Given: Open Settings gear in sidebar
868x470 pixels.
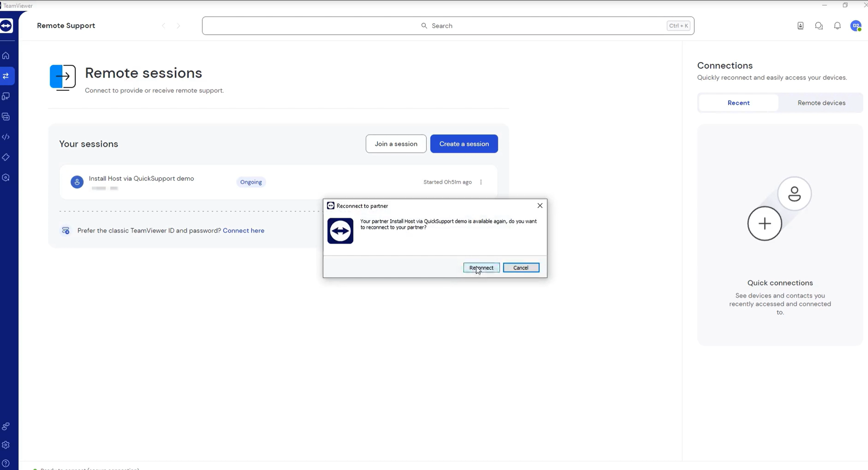Looking at the screenshot, I should 6,445.
